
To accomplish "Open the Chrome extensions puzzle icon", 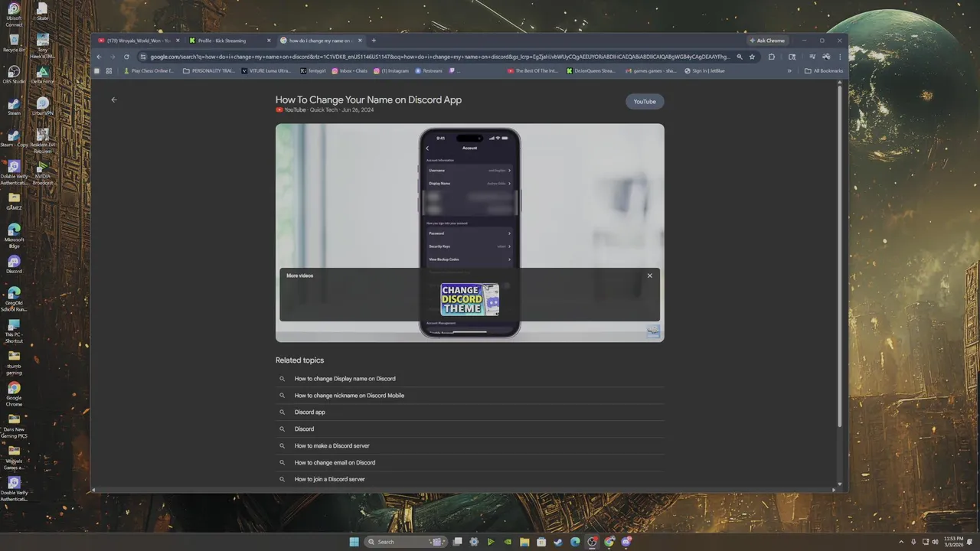I will click(772, 57).
